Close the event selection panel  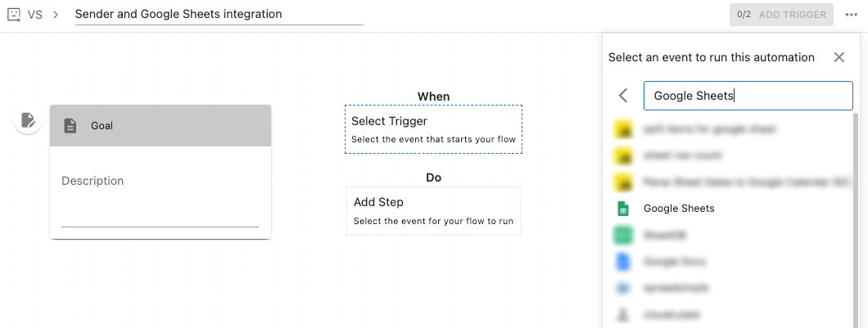tap(839, 57)
